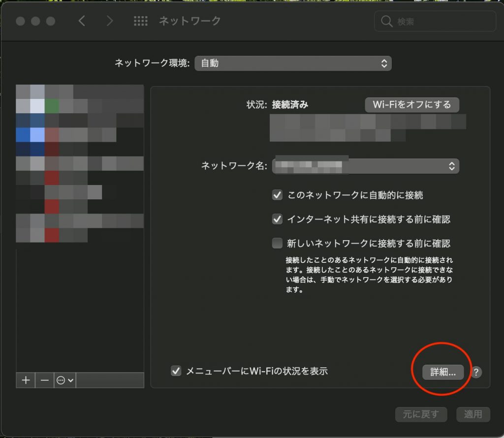Toggle メニューバーにWi-Fiの状況を表示
The width and height of the screenshot is (504, 438).
pos(176,371)
